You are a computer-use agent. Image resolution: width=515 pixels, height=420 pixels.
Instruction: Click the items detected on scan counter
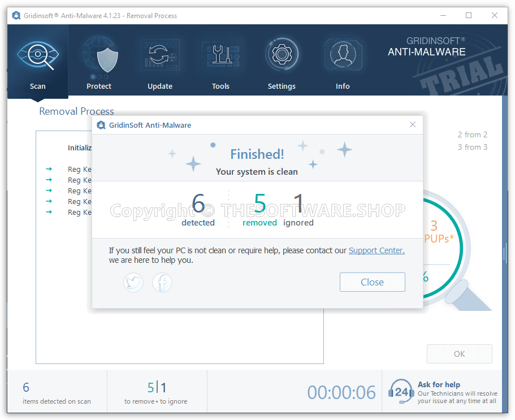point(57,393)
